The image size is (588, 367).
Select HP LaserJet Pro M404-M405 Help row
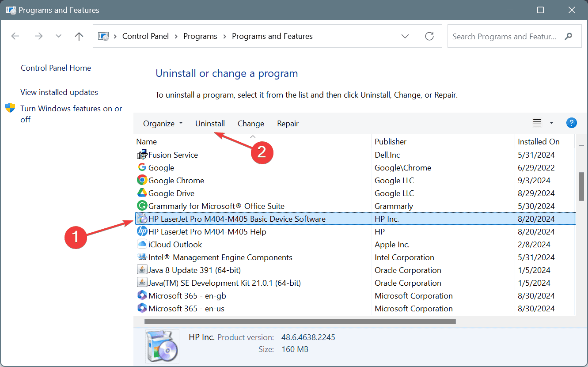(355, 232)
